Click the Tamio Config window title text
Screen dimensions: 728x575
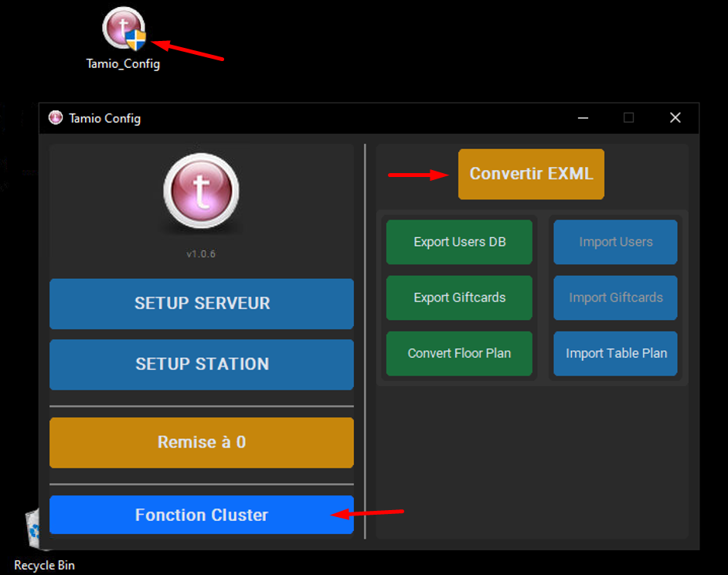coord(105,118)
